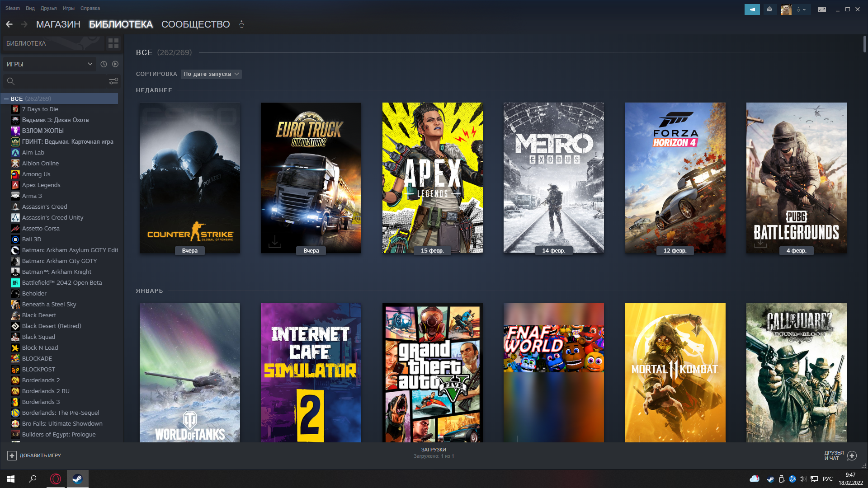Open ДРУЗЬЯ И ЧАТ label
The width and height of the screenshot is (868, 488).
coord(834,455)
